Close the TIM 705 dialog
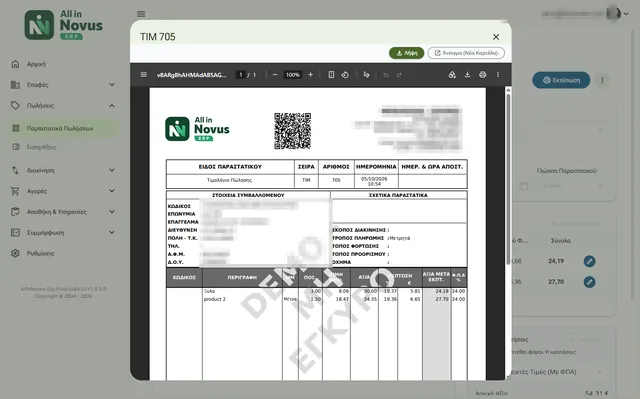The image size is (640, 399). (496, 37)
